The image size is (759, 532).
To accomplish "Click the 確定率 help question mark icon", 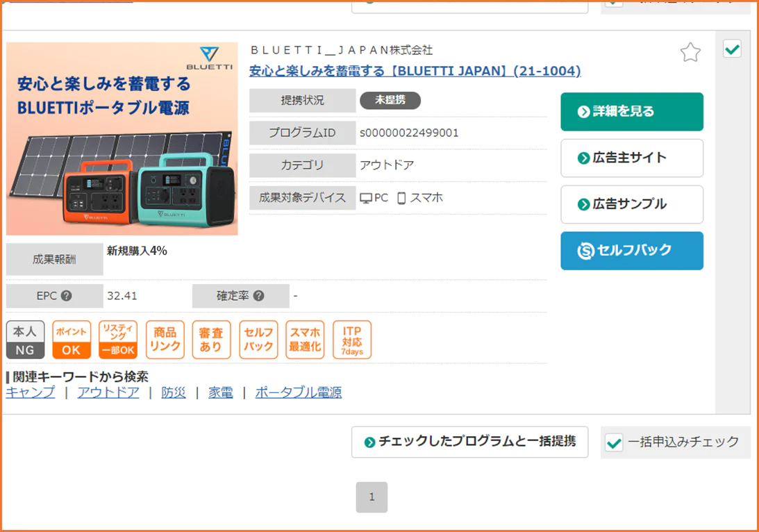I will coord(259,296).
